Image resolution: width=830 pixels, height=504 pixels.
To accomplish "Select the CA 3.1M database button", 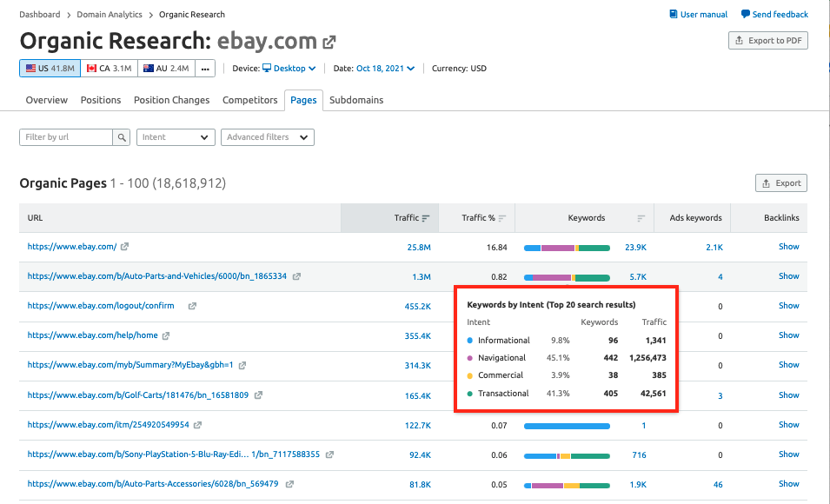I will click(109, 69).
